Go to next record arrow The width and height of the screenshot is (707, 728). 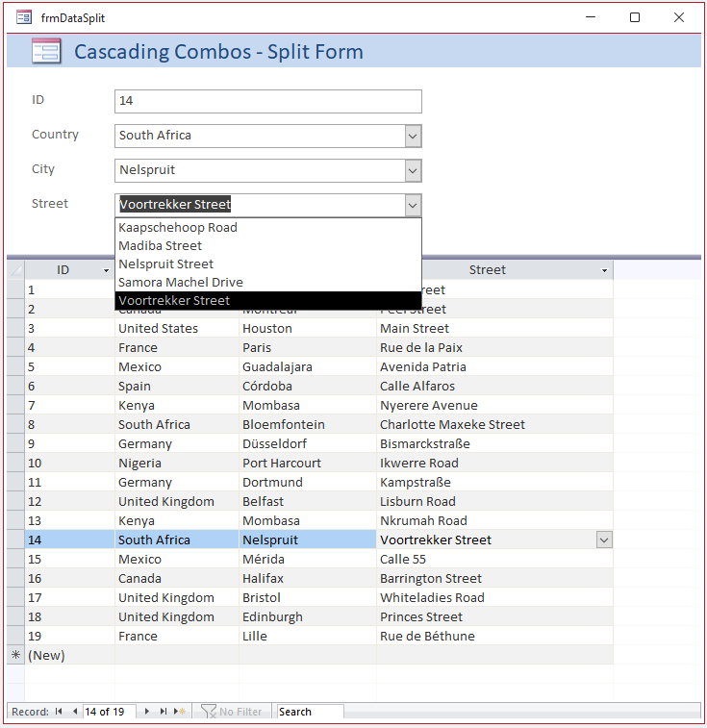pos(147,712)
